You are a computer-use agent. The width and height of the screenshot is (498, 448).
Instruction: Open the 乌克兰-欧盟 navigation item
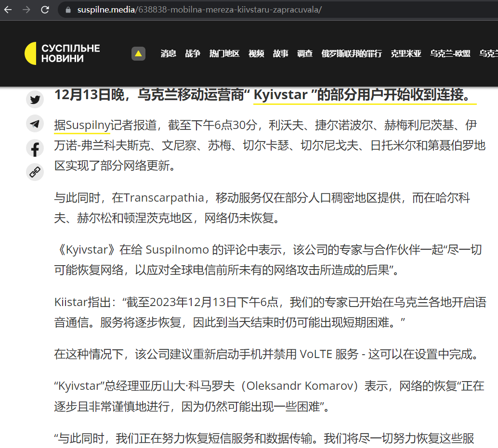tap(450, 53)
